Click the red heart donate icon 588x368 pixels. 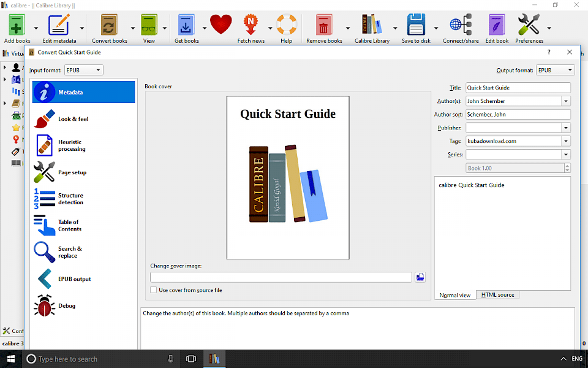point(221,25)
